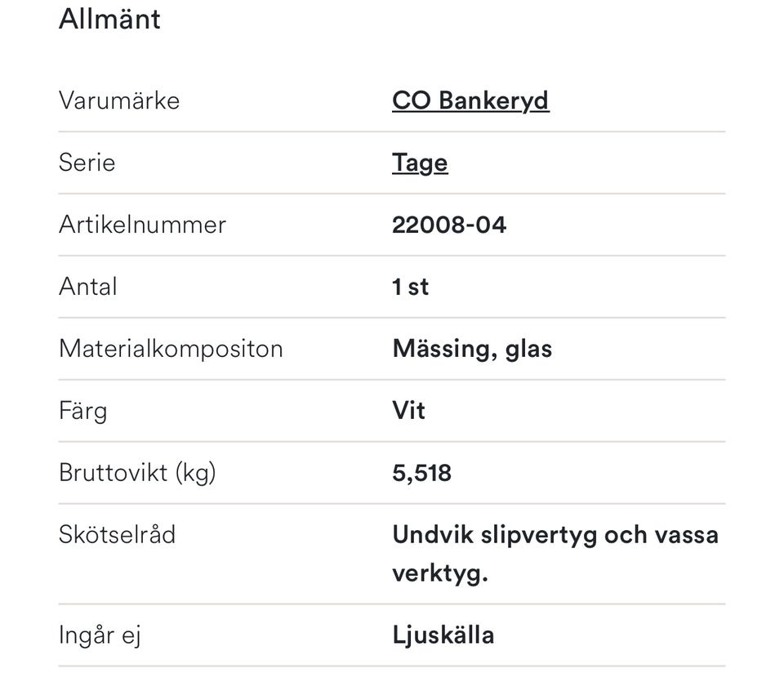
Task: Click the Antal row label
Action: pos(88,287)
